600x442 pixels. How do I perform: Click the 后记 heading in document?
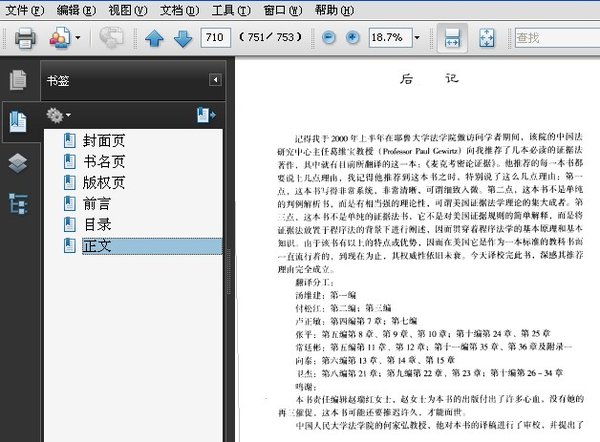click(429, 79)
